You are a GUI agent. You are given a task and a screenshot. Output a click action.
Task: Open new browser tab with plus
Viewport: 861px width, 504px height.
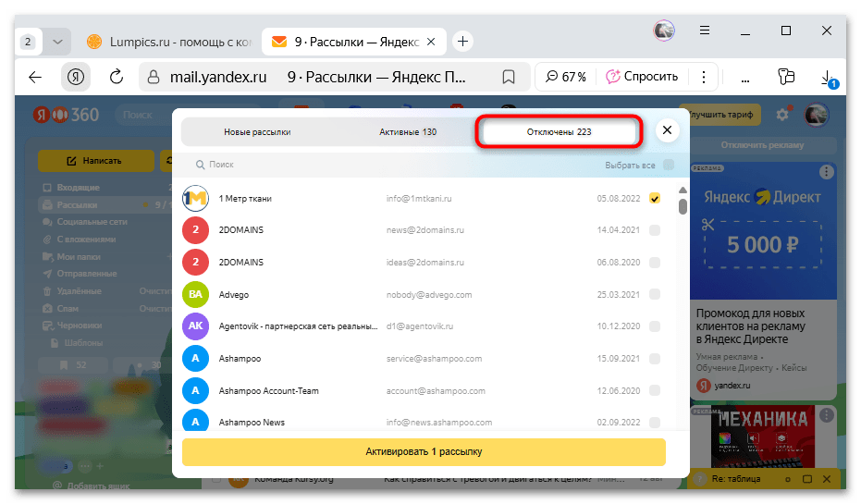pyautogui.click(x=463, y=41)
